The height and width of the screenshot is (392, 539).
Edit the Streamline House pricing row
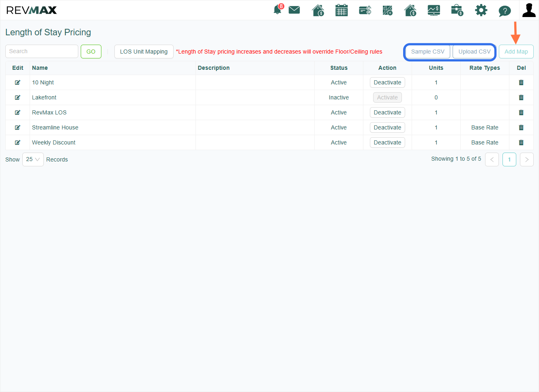tap(17, 127)
